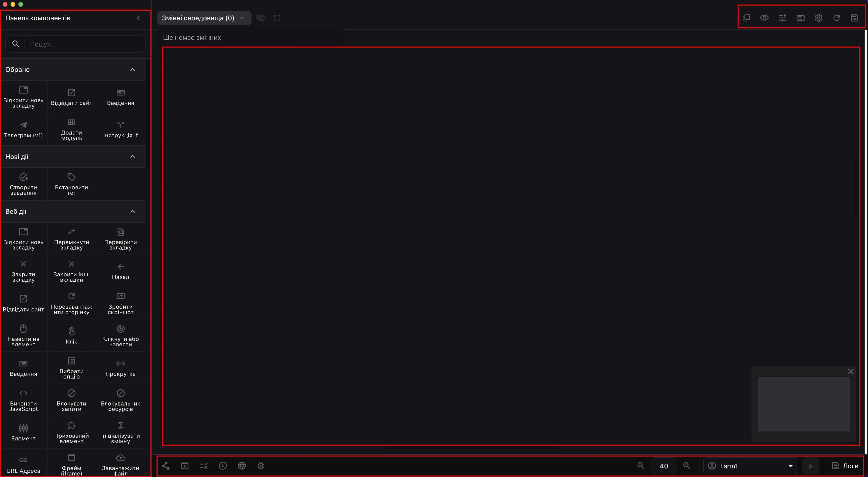Open the settings gear in top toolbar
Image resolution: width=868 pixels, height=477 pixels.
pos(818,18)
